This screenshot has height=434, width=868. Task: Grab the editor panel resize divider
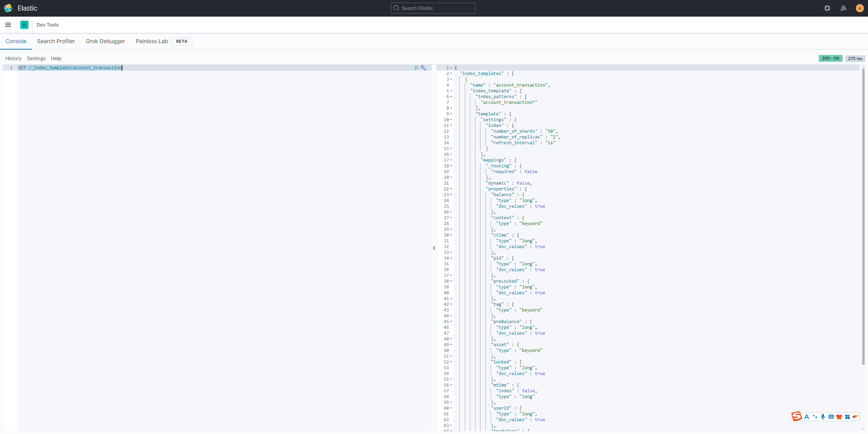pos(434,248)
